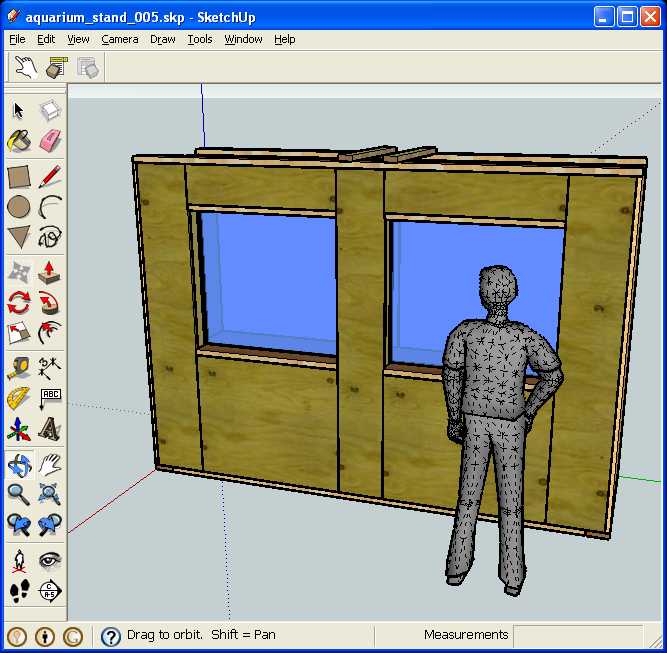Choose the Section Plane tool

pos(50,591)
